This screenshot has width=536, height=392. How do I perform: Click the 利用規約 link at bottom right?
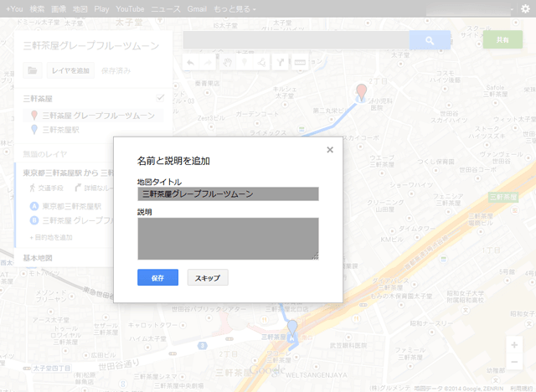[x=523, y=389]
